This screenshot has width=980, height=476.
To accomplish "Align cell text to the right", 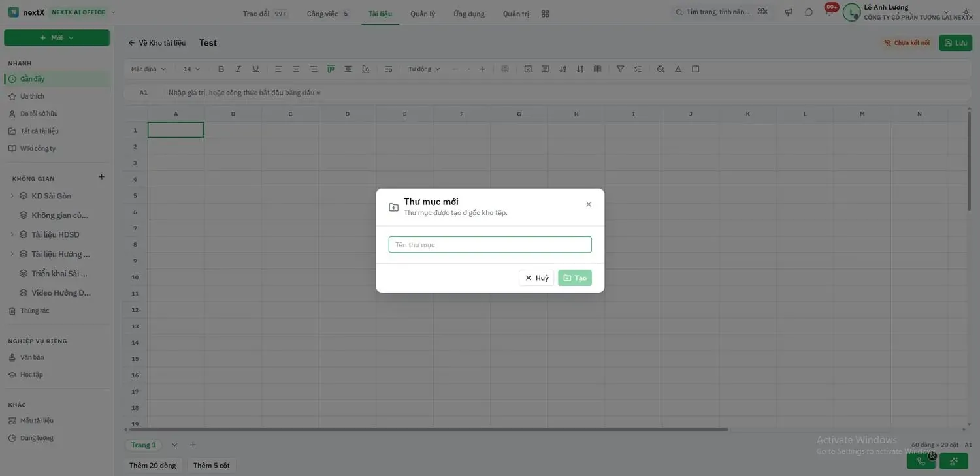I will pyautogui.click(x=314, y=69).
